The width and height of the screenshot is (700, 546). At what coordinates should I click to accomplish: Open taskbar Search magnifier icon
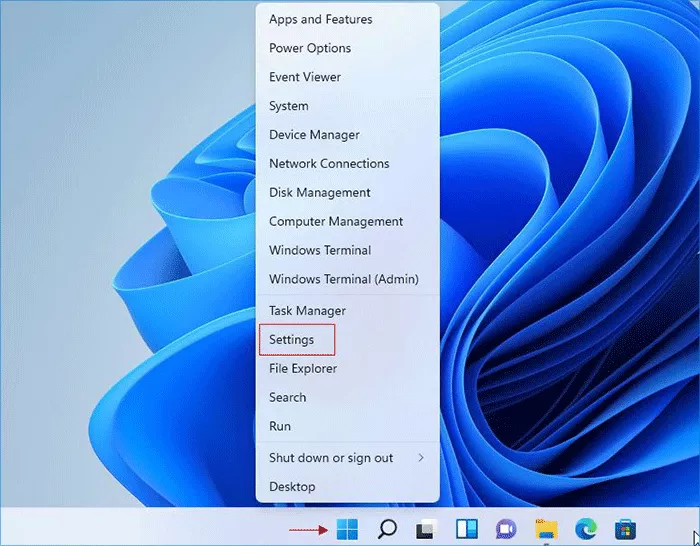tap(388, 529)
